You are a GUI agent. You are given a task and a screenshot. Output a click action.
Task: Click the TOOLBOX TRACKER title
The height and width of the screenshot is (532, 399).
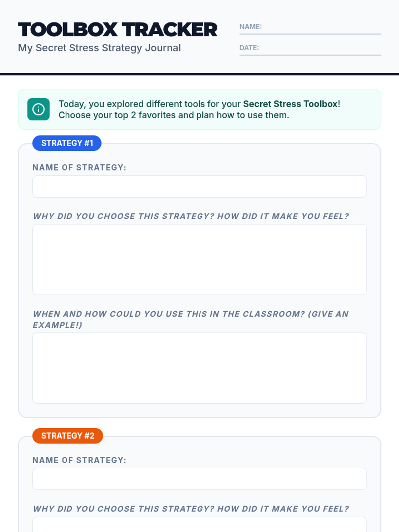point(118,30)
